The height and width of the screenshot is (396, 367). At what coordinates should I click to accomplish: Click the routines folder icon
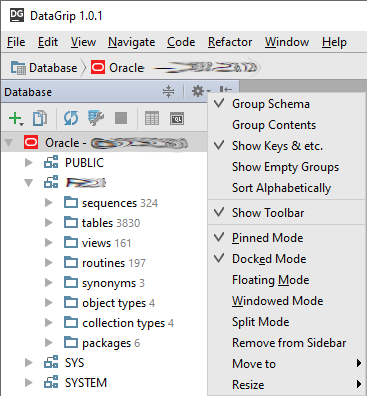71,262
